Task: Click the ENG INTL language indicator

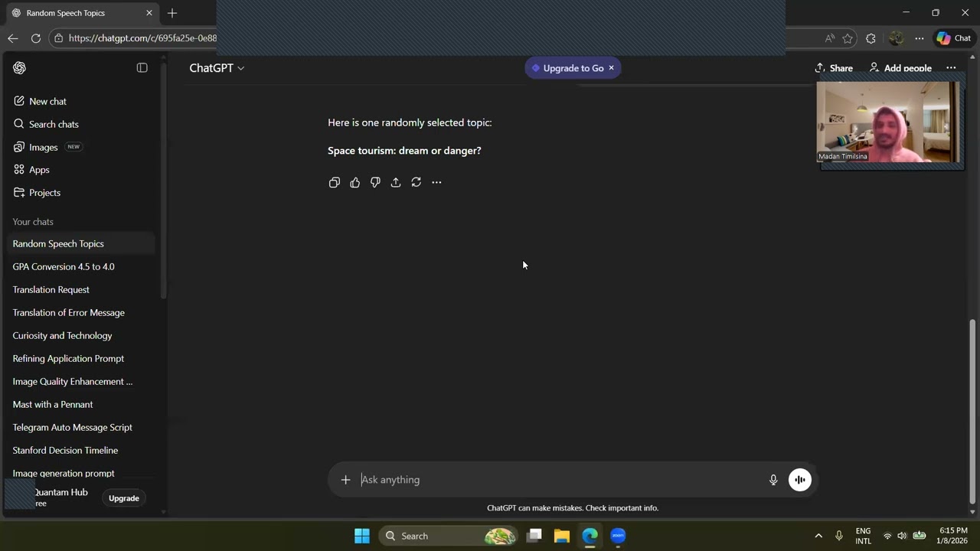Action: pos(863,536)
